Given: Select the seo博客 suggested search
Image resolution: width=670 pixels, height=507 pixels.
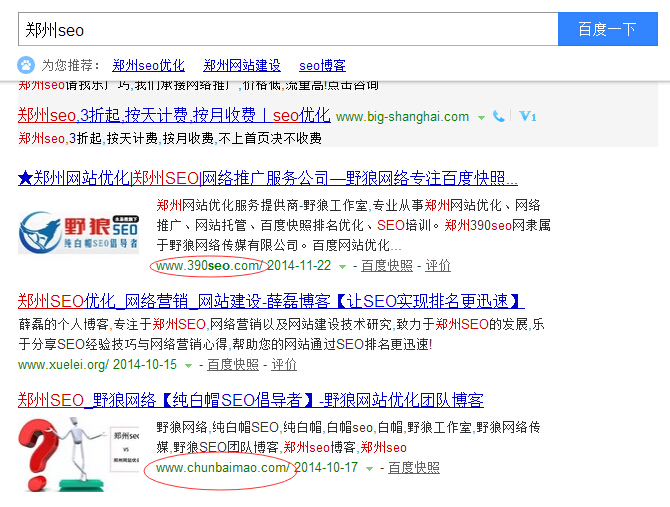Looking at the screenshot, I should (322, 65).
